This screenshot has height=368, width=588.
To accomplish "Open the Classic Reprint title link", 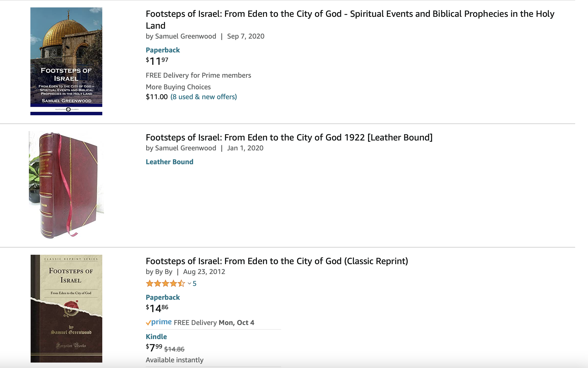I will tap(277, 261).
